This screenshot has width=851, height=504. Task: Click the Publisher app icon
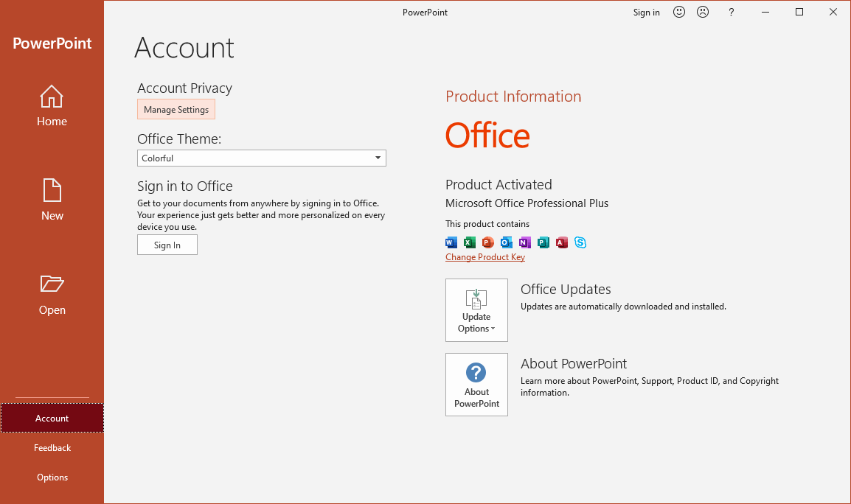tap(543, 242)
